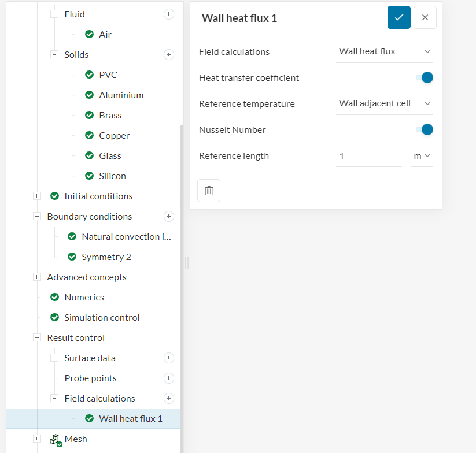Click the Mesh icon in the tree

point(56,440)
